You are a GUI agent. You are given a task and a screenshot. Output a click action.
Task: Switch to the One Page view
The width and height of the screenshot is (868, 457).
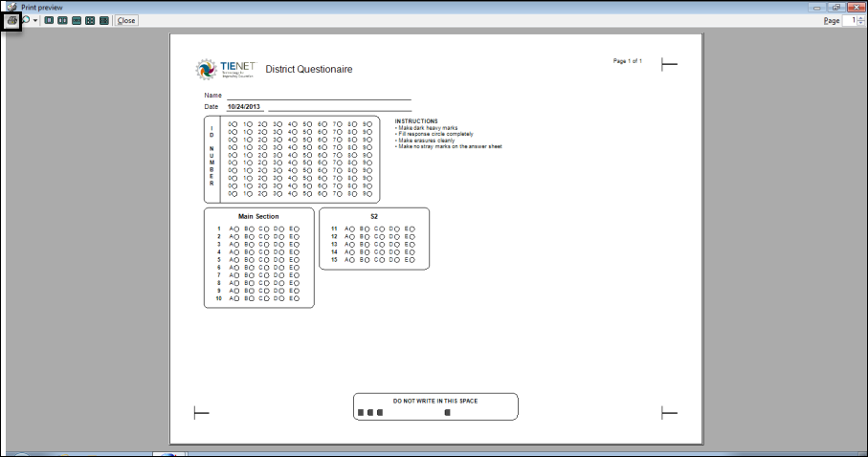pyautogui.click(x=49, y=20)
